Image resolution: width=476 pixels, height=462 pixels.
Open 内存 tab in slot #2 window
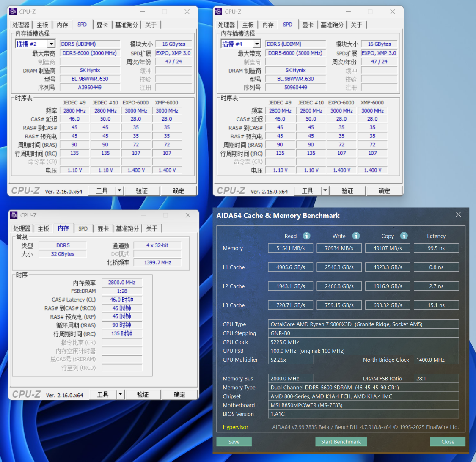62,25
